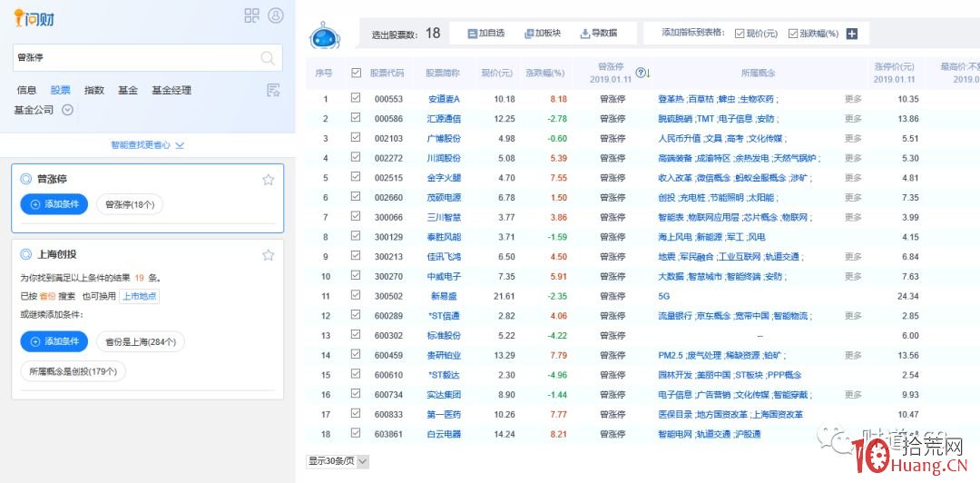Open concept link 医保目录

676,414
